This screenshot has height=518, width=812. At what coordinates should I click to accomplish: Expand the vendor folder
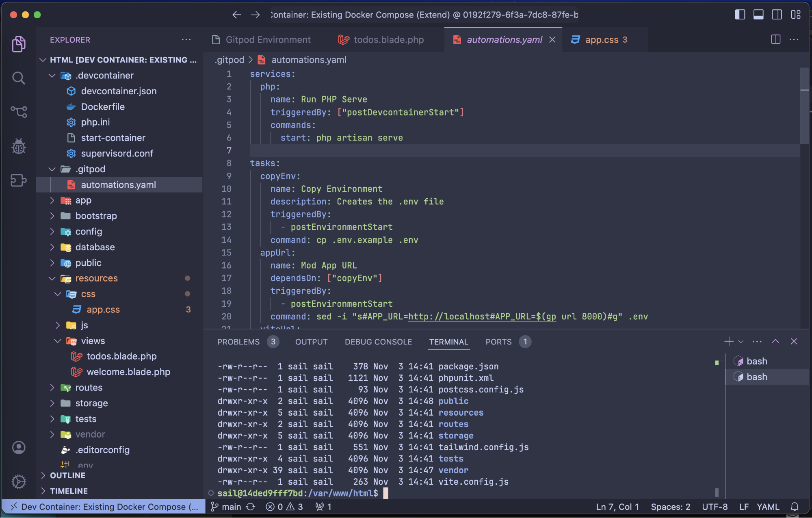coord(90,434)
